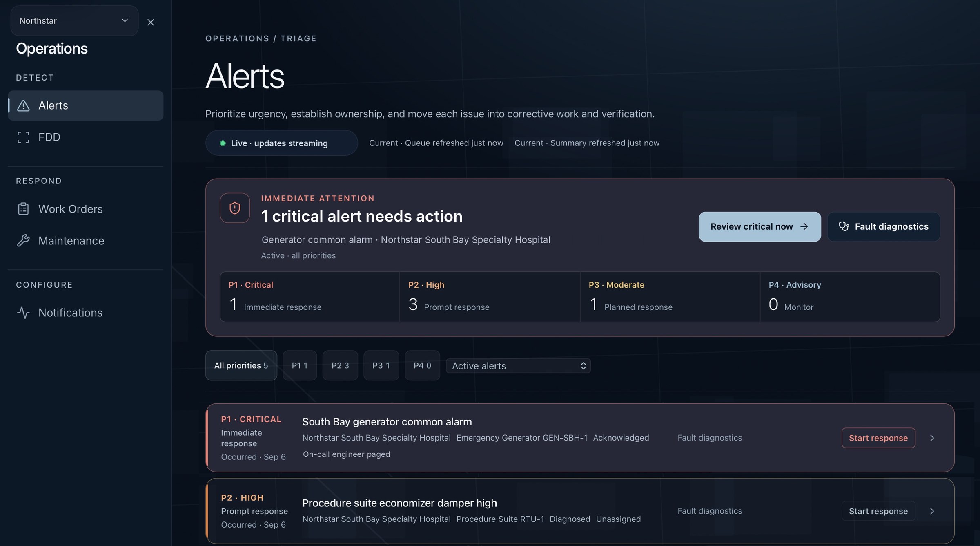Viewport: 980px width, 546px height.
Task: Click the Maintenance wrench icon
Action: [x=23, y=241]
